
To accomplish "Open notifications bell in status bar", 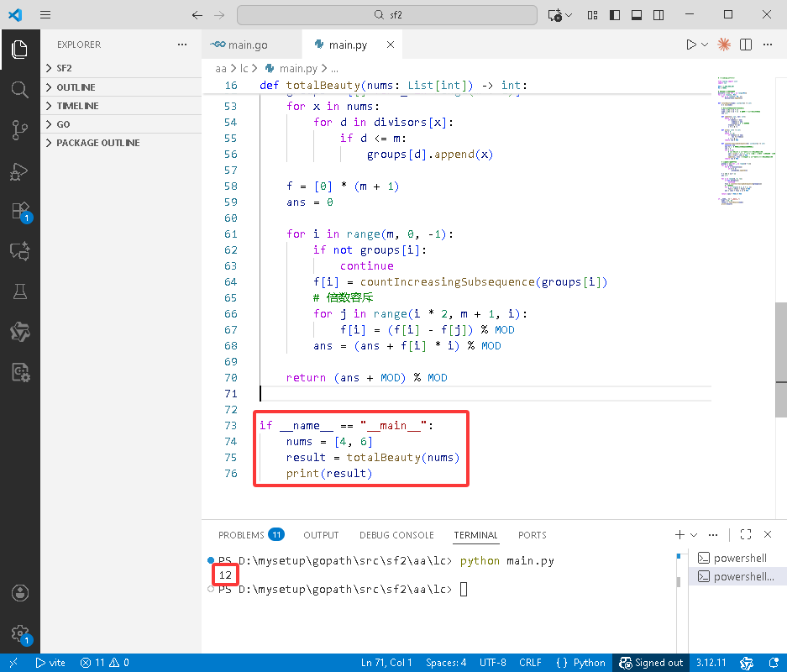I will click(774, 663).
